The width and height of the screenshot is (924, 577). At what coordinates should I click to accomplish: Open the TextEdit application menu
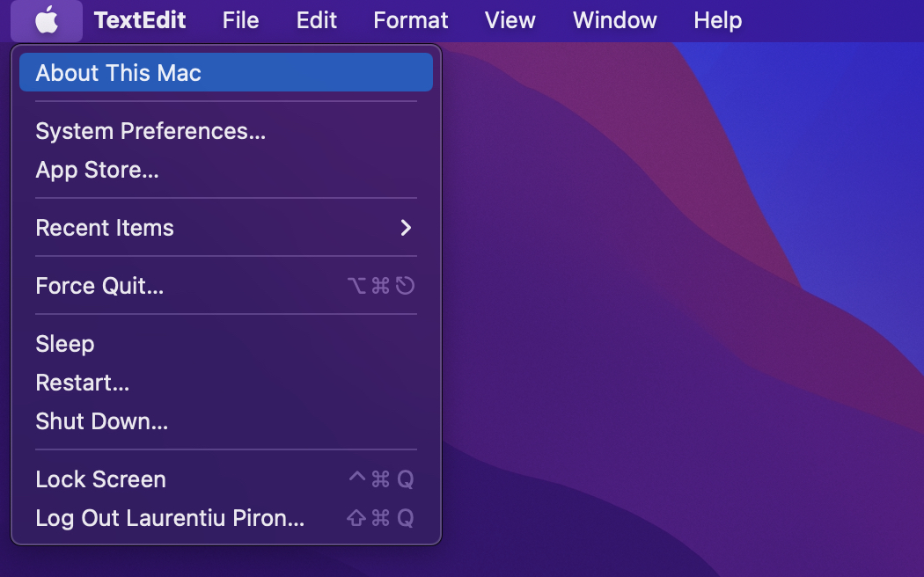(x=142, y=20)
